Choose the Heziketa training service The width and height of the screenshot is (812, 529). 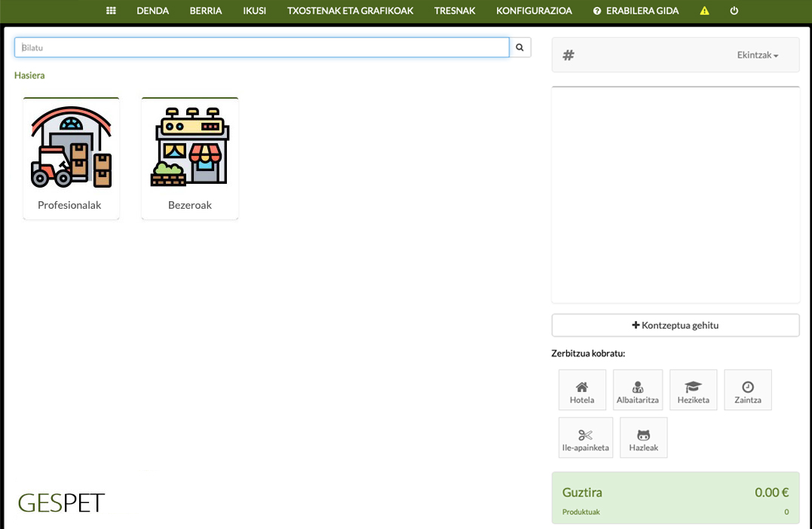tap(693, 390)
